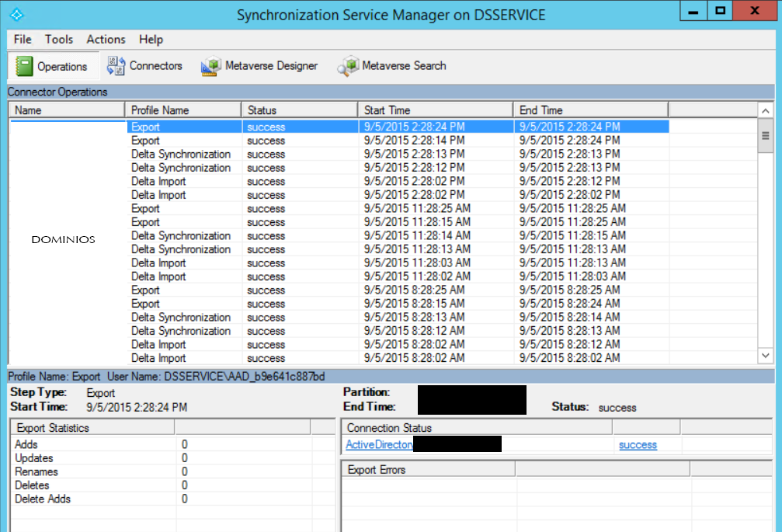
Task: Open the Tools menu
Action: [58, 39]
